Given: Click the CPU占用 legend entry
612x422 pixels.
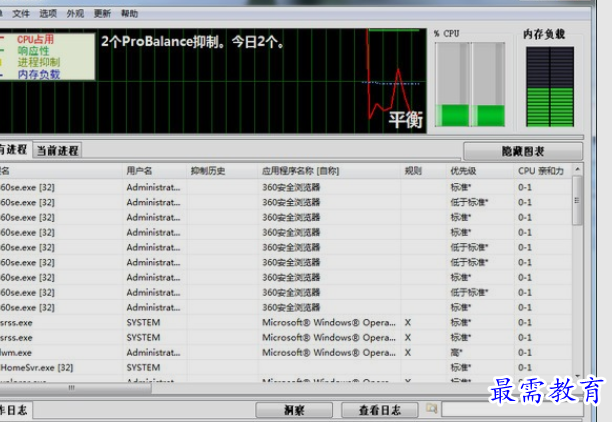Looking at the screenshot, I should pos(35,39).
